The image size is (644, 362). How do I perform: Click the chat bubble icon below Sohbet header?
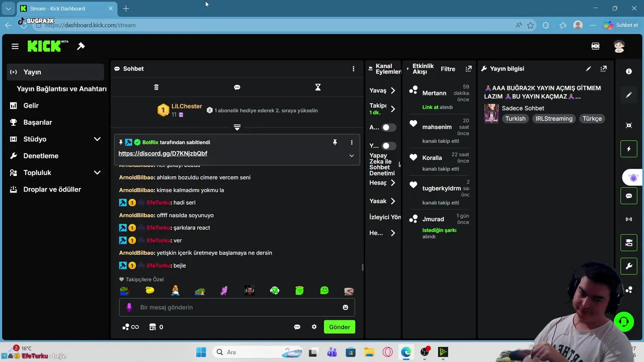pos(237,87)
